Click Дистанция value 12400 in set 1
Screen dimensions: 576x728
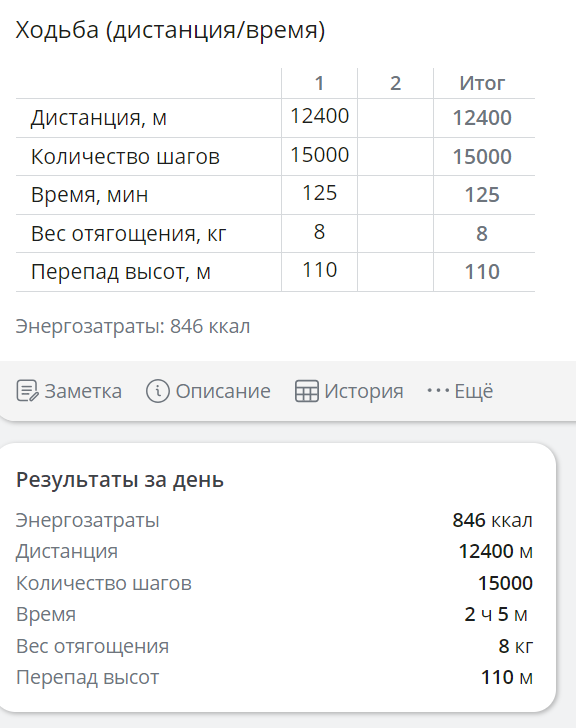[x=319, y=116]
